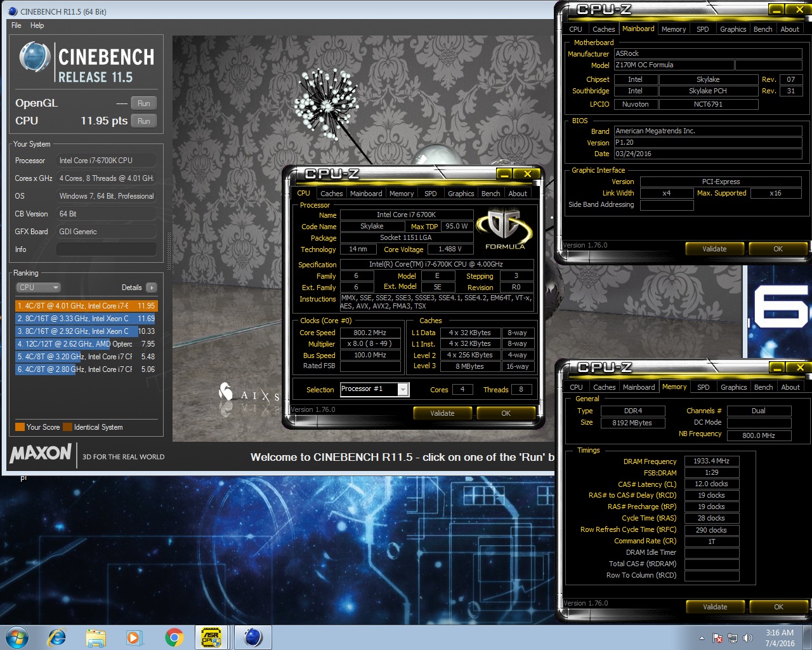812x650 pixels.
Task: Open the Caches tab in center CPU-Z
Action: pyautogui.click(x=331, y=194)
